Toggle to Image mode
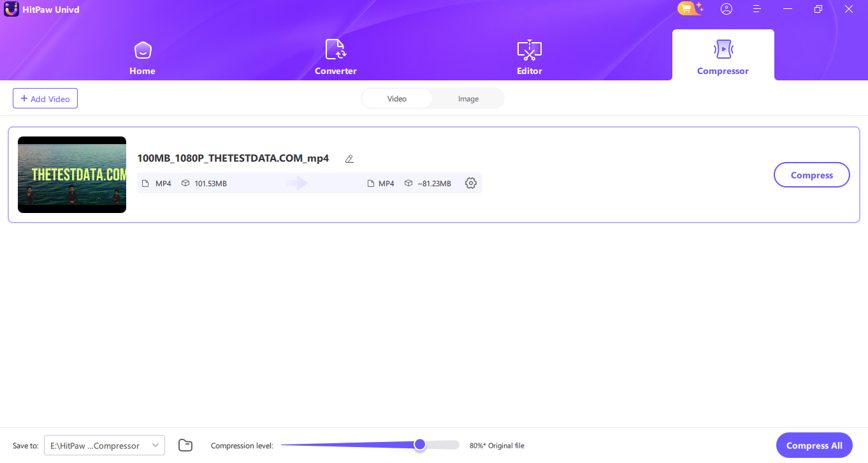This screenshot has width=868, height=463. coord(468,99)
